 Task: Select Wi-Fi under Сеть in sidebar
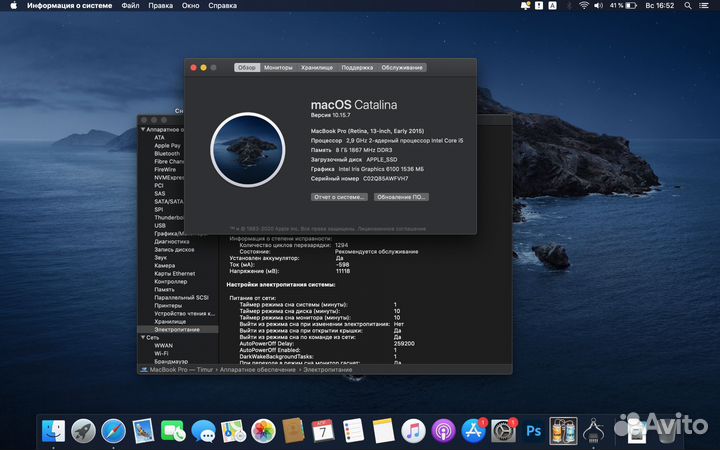click(161, 354)
